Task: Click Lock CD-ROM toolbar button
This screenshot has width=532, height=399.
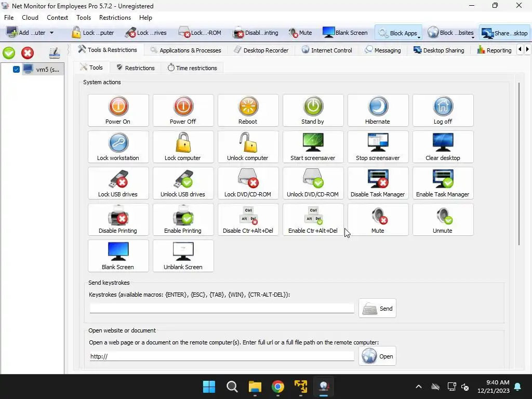Action: (200, 33)
